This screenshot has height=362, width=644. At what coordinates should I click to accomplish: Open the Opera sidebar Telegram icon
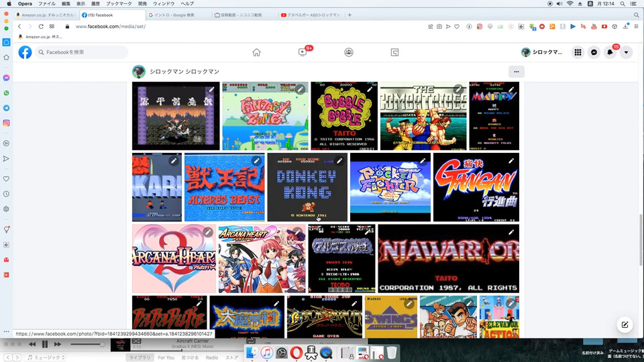pos(6,108)
